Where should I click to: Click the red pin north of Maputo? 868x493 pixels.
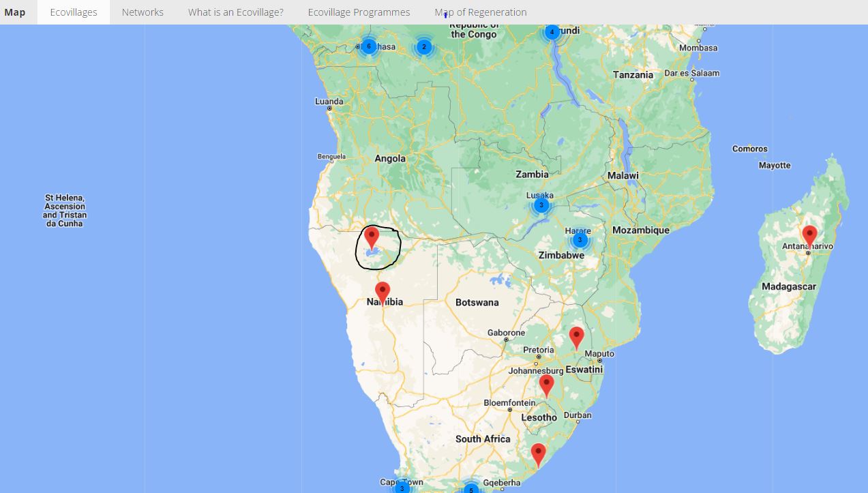pos(576,337)
